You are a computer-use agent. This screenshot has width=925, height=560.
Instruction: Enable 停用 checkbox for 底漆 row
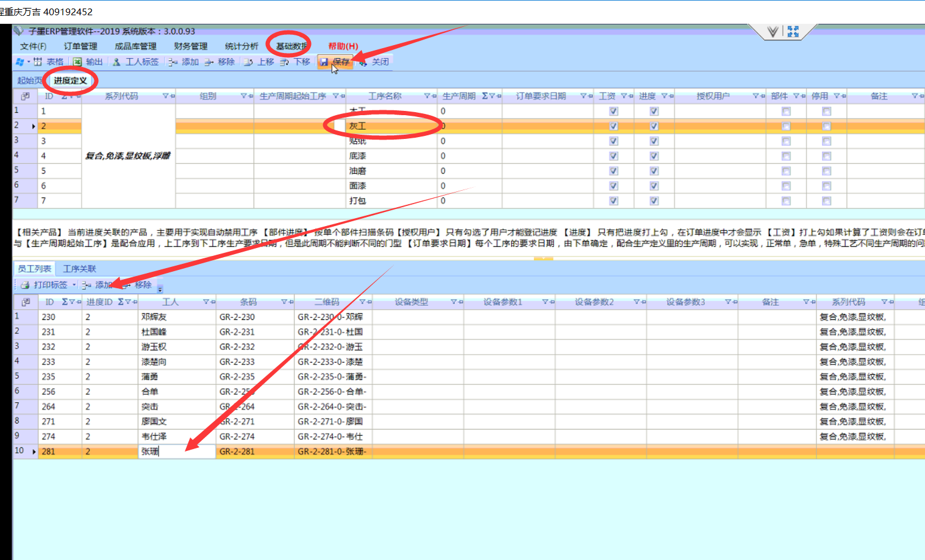tap(826, 156)
